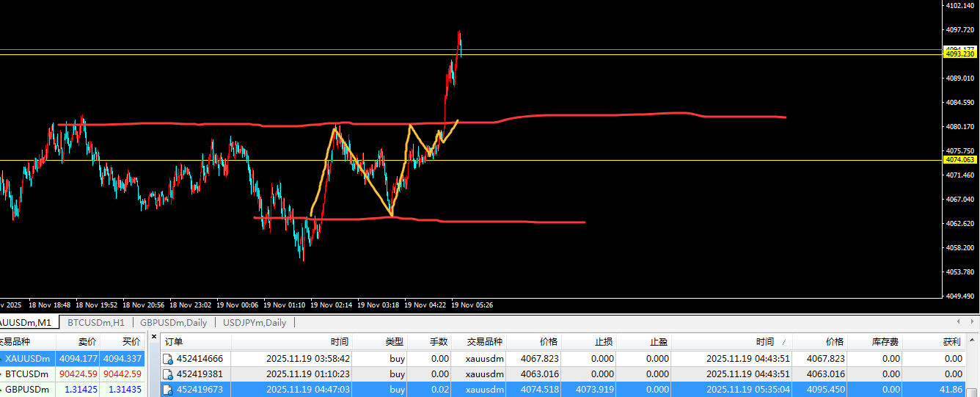This screenshot has width=980, height=397.
Task: Select XAUUSDm in the market watch list
Action: tap(27, 359)
